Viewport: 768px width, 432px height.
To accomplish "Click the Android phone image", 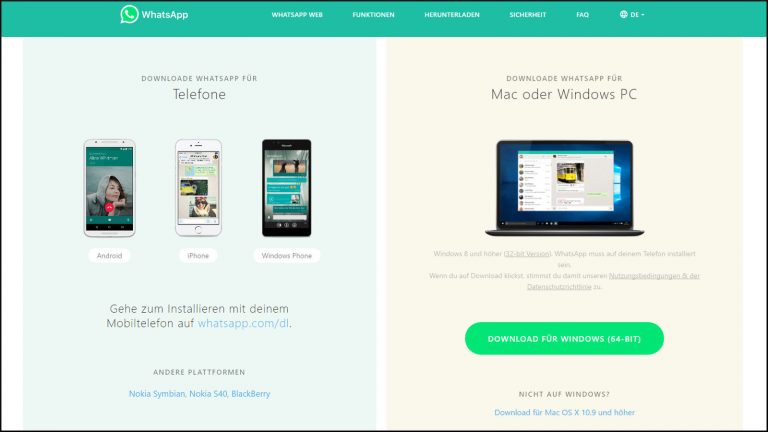I will [109, 188].
